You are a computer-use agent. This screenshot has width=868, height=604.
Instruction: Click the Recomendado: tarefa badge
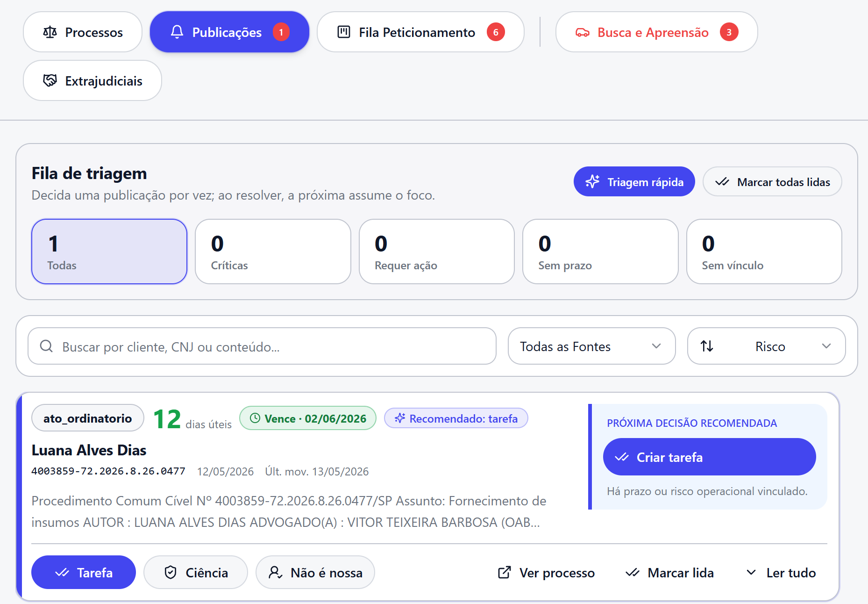point(456,418)
